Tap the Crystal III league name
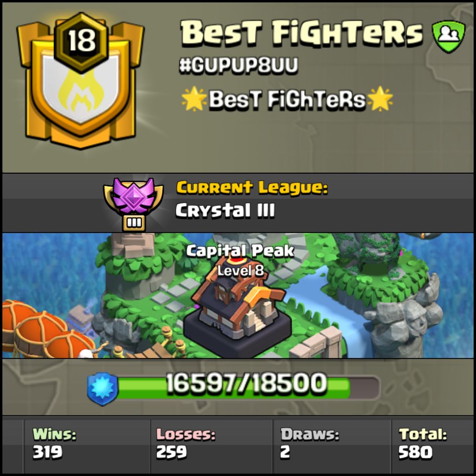The image size is (476, 476). pyautogui.click(x=225, y=210)
